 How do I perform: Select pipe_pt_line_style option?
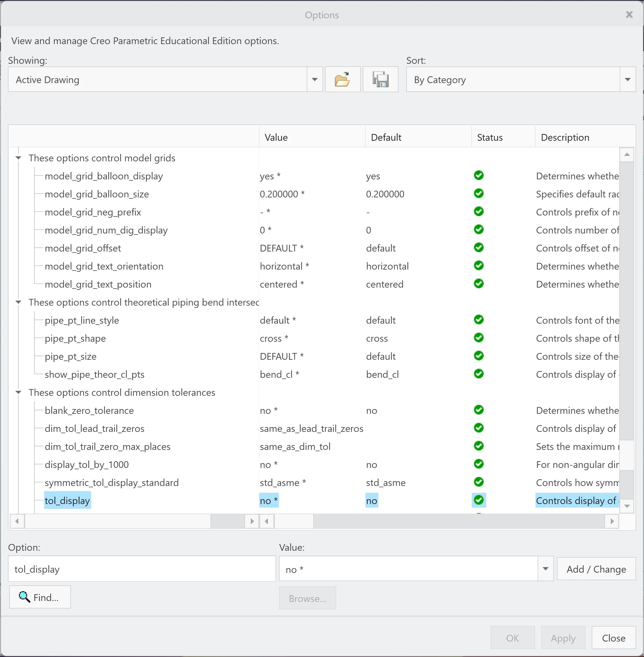coord(82,320)
